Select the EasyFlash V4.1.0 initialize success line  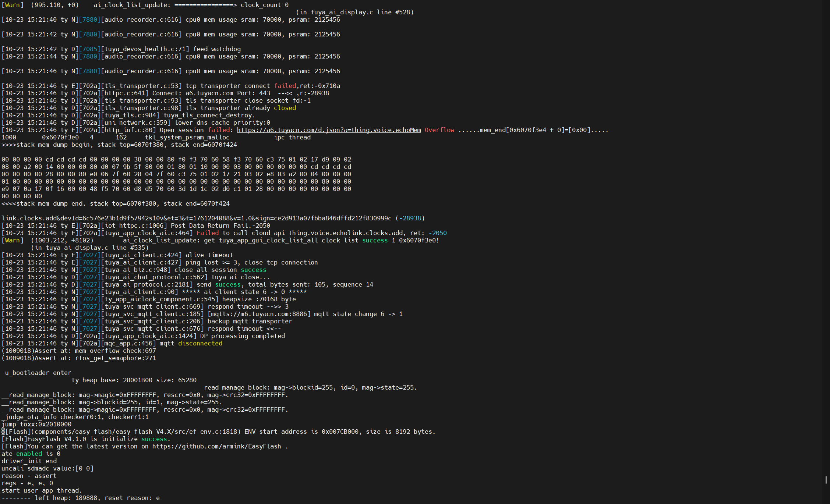pyautogui.click(x=85, y=439)
